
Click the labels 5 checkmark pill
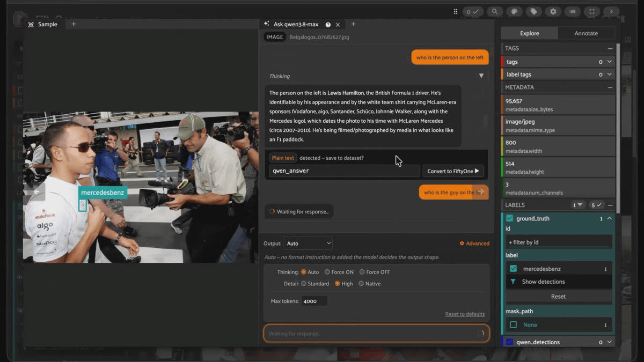[x=596, y=205]
